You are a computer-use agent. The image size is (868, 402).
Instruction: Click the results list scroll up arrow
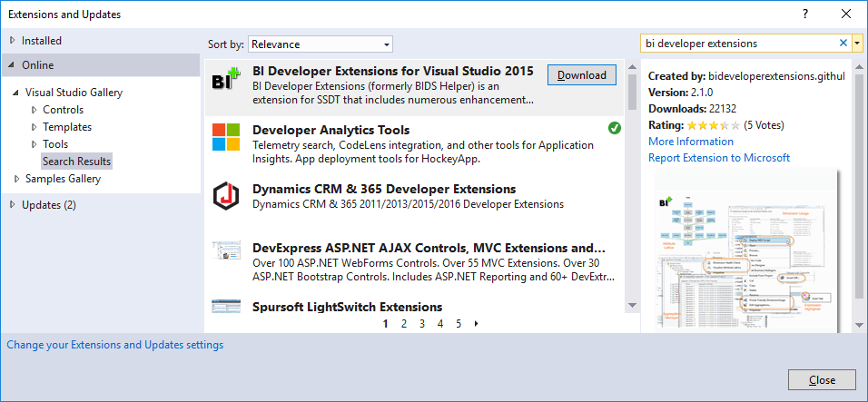632,66
